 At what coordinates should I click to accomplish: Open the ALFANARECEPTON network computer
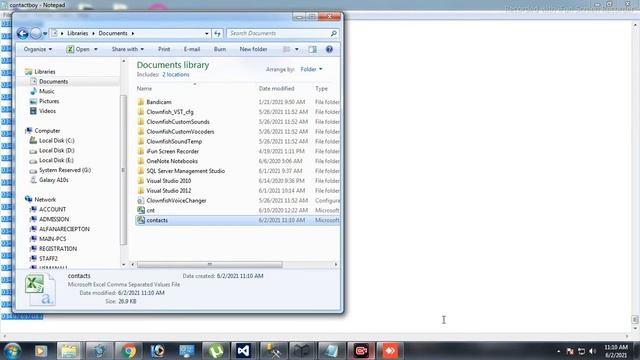(64, 229)
